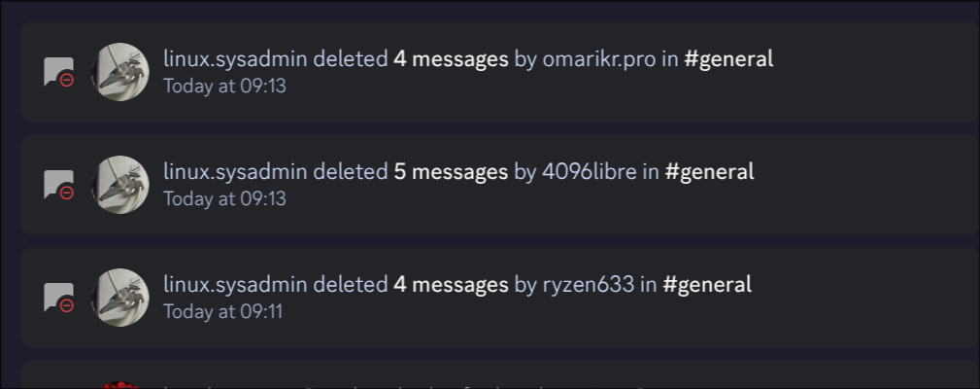Open 4096libre username in second log entry

pos(590,172)
